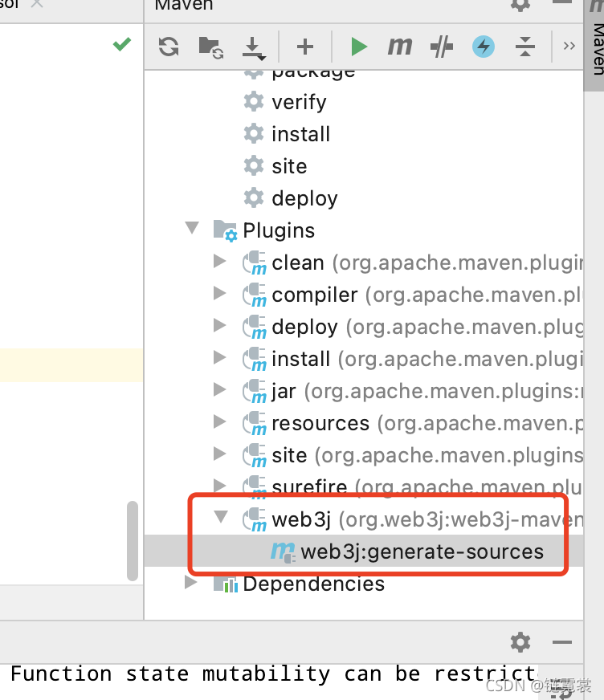The width and height of the screenshot is (604, 700).
Task: Click the site plugin icon
Action: click(254, 456)
